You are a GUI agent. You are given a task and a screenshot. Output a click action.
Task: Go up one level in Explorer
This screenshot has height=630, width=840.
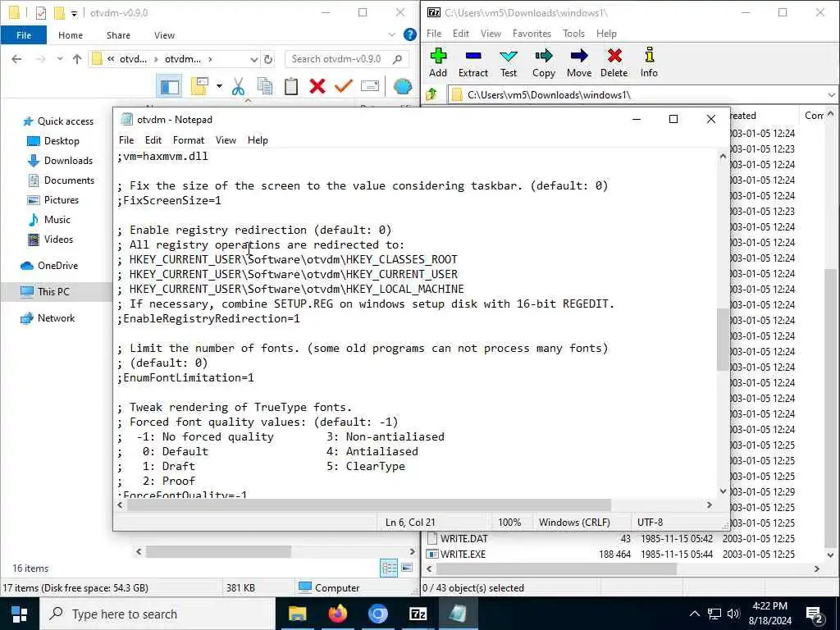[x=76, y=59]
